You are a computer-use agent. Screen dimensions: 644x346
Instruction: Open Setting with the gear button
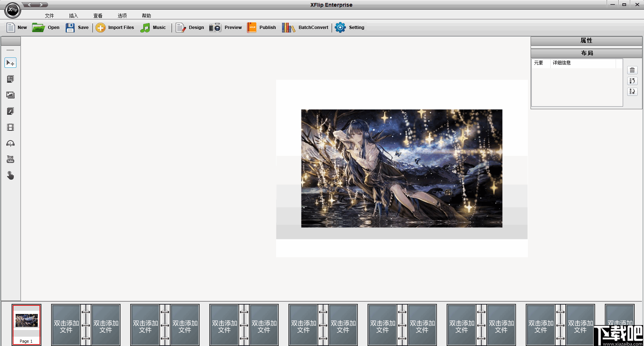tap(350, 28)
